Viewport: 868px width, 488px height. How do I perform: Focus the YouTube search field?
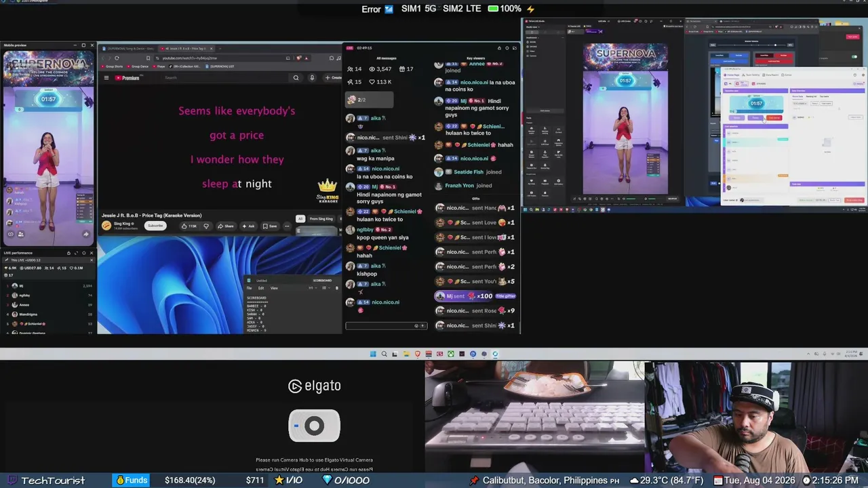coord(225,78)
